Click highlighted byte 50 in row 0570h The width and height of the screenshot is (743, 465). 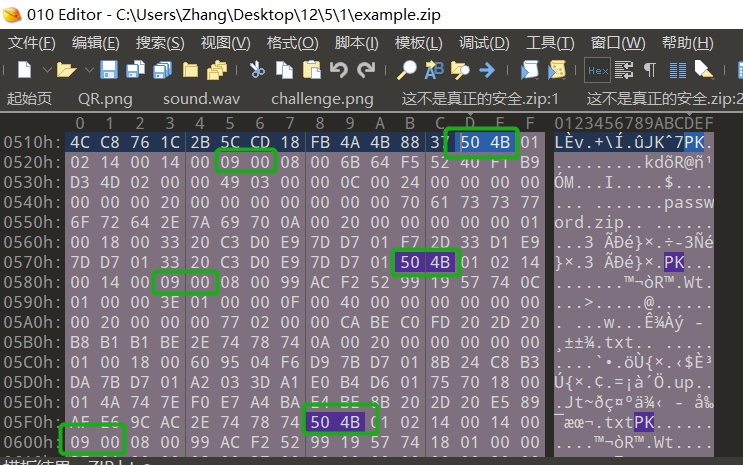410,262
